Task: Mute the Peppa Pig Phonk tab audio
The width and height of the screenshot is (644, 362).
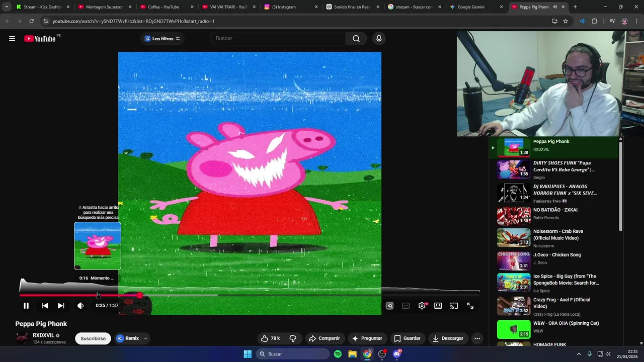Action: click(555, 7)
